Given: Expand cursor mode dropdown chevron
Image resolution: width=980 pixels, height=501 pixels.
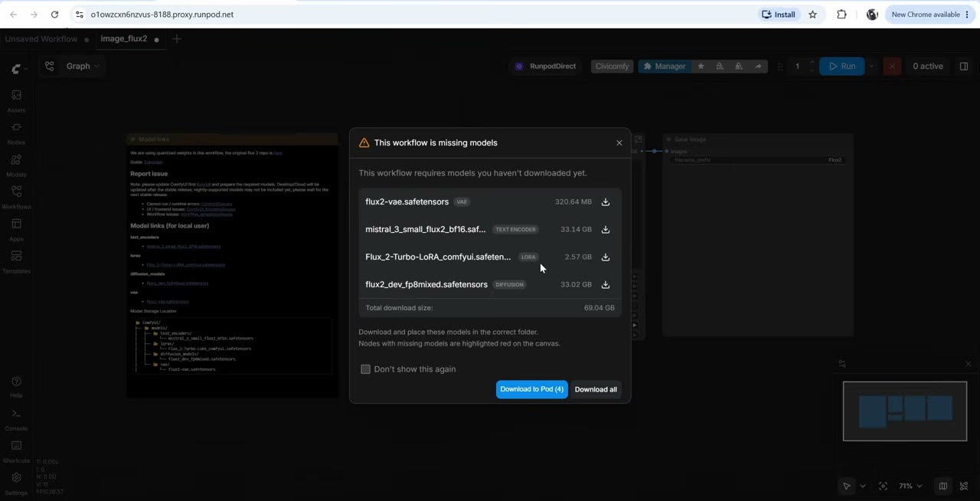Looking at the screenshot, I should (863, 486).
